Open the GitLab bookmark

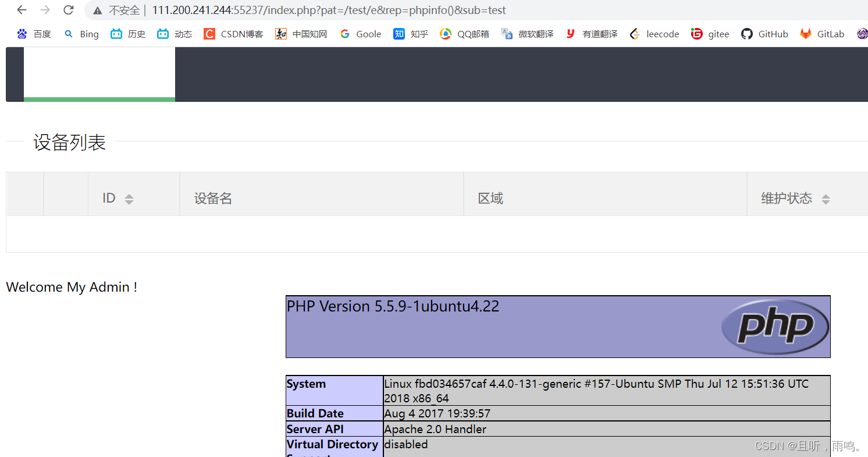coord(822,34)
